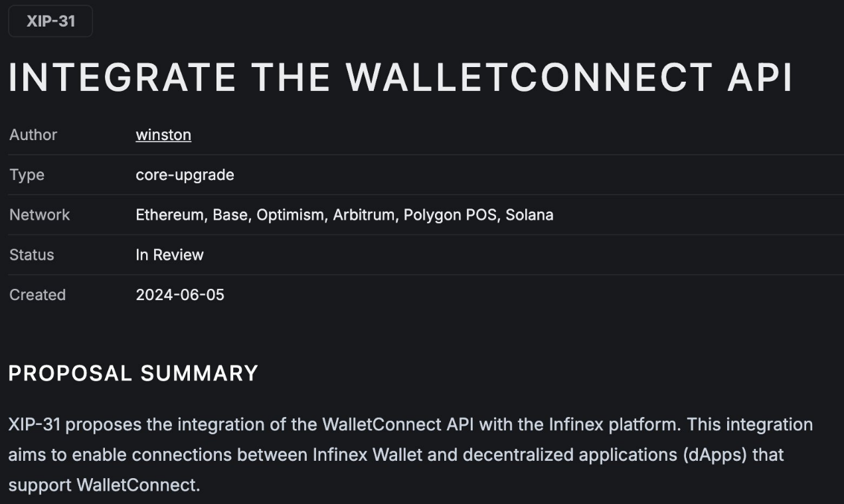Click the words 'support WalletConnect' in the summary
This screenshot has height=504, width=844.
coord(103,485)
